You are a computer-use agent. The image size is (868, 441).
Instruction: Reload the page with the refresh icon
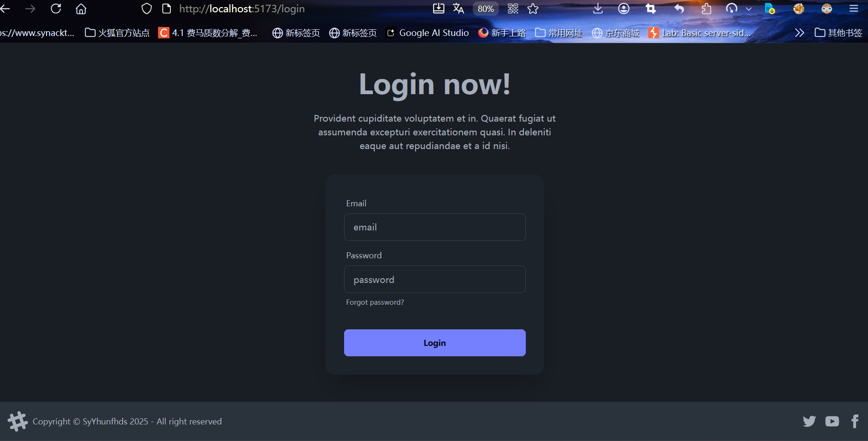point(56,9)
